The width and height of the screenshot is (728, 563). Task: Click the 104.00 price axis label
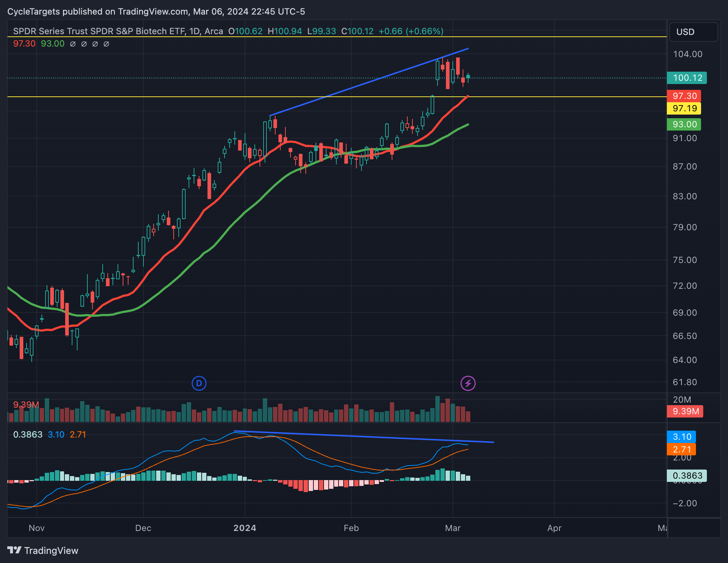[x=688, y=54]
